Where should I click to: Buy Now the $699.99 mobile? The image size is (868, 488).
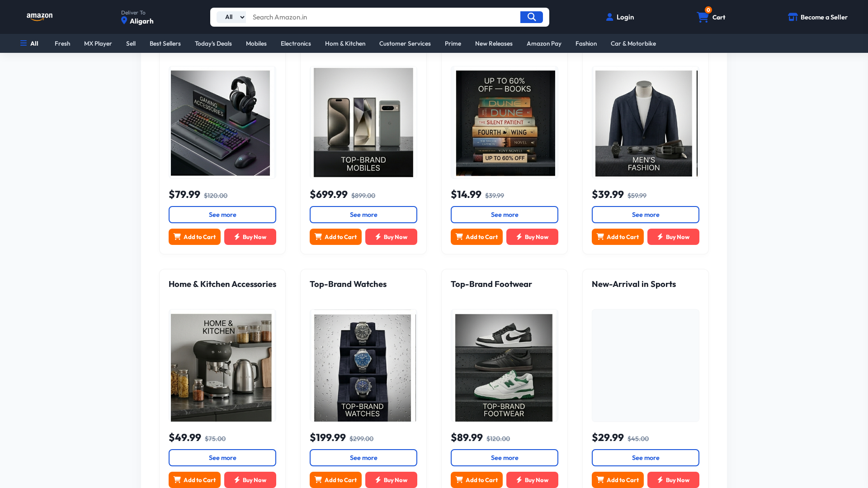391,237
